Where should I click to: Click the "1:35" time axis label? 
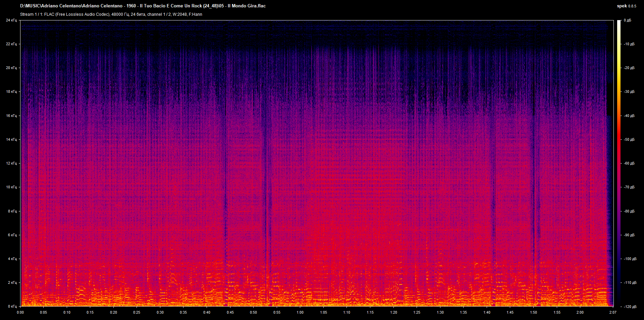[x=464, y=313]
